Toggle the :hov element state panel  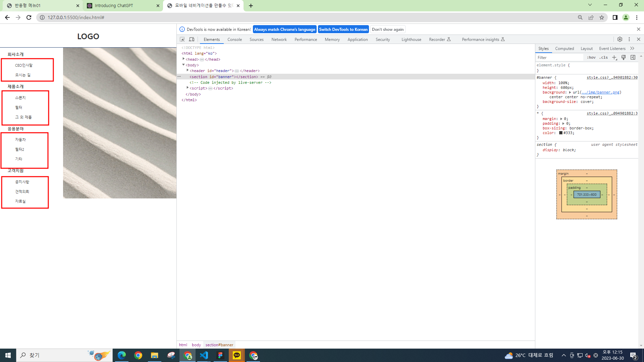(x=591, y=57)
